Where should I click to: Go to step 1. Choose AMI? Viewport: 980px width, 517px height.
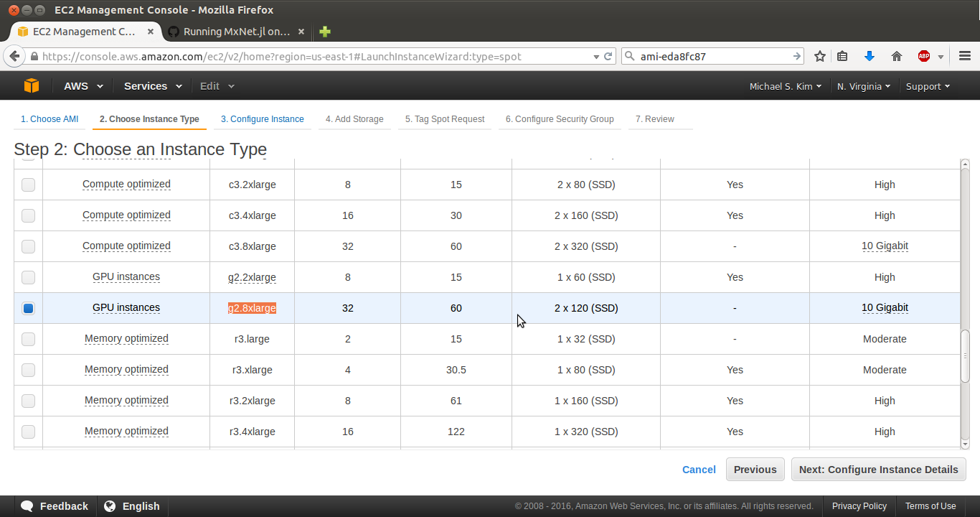(50, 119)
